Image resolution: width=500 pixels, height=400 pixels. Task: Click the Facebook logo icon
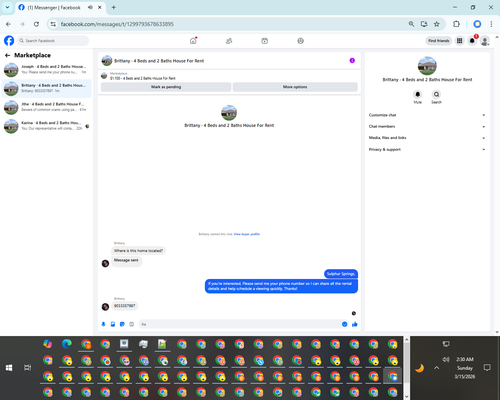(x=9, y=41)
